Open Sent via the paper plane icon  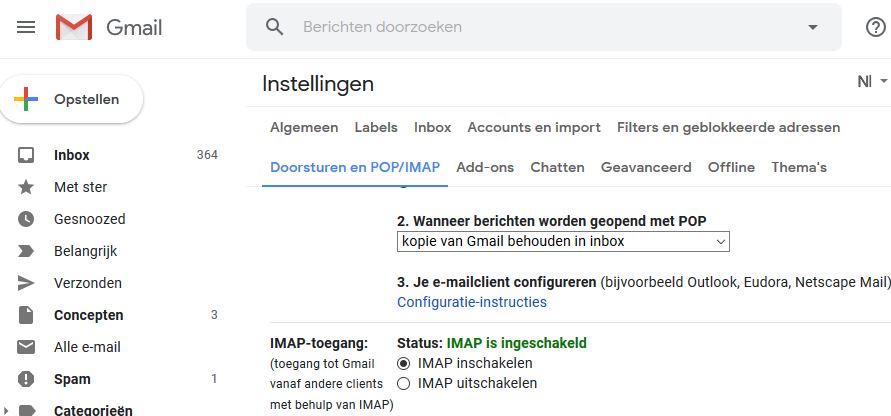pyautogui.click(x=26, y=283)
